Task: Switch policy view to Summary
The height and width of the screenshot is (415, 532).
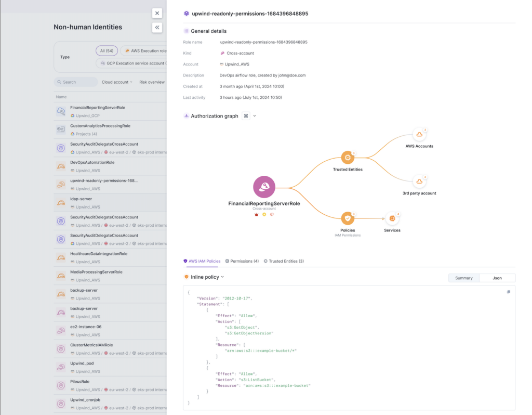Action: [x=464, y=278]
